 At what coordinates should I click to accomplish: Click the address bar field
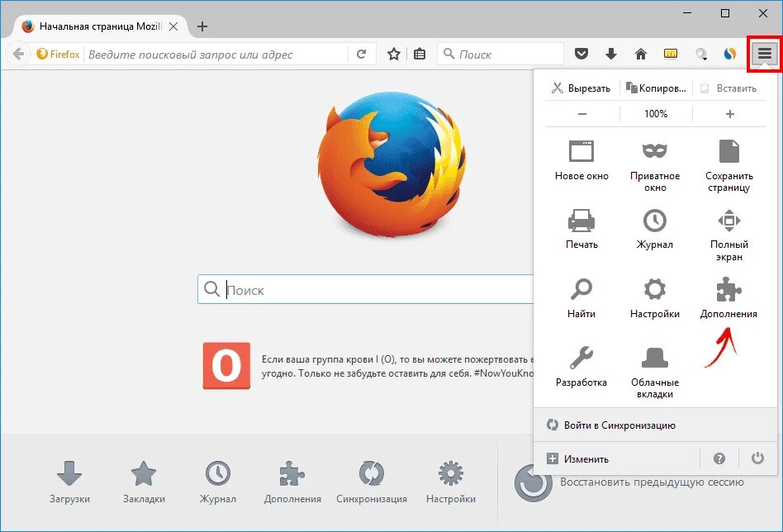click(216, 54)
